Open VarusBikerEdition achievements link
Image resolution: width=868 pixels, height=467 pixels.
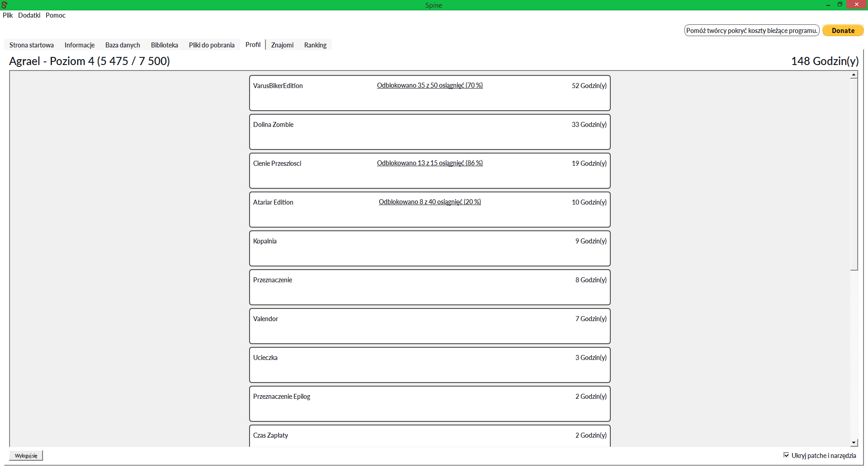pyautogui.click(x=429, y=85)
